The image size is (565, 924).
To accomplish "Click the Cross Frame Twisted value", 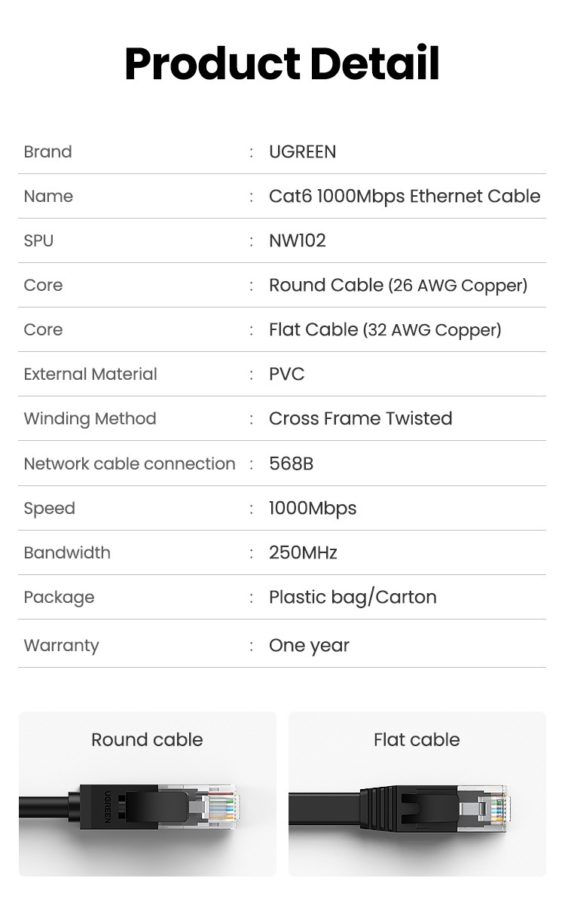I will [x=360, y=418].
